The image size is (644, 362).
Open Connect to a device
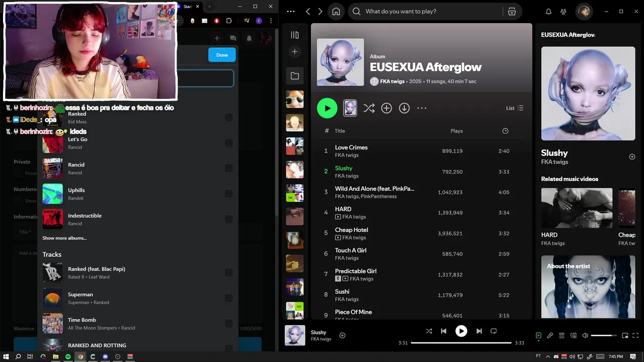[574, 335]
